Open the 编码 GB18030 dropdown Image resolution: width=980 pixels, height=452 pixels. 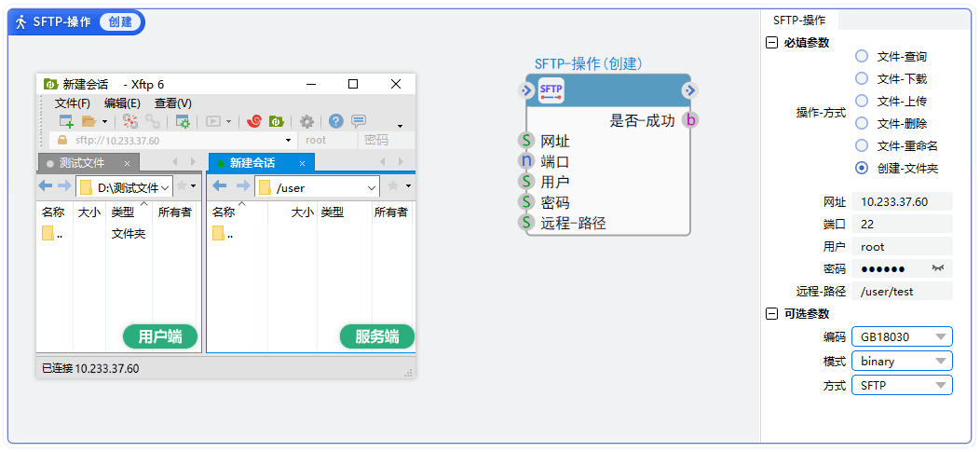pos(902,337)
